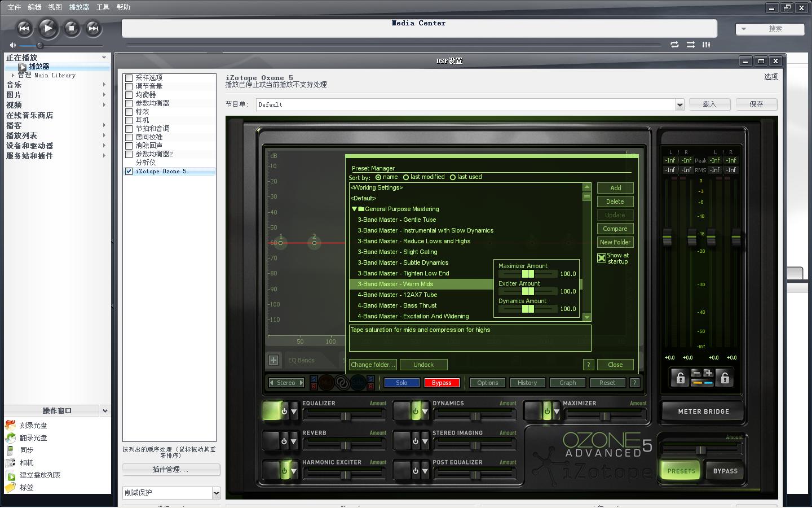This screenshot has height=508, width=812.
Task: Enable the 均衡器 DSP checkbox
Action: [129, 95]
